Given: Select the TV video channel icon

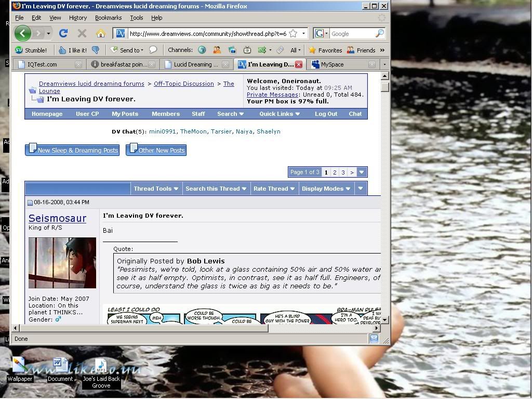Looking at the screenshot, I should pos(247,50).
